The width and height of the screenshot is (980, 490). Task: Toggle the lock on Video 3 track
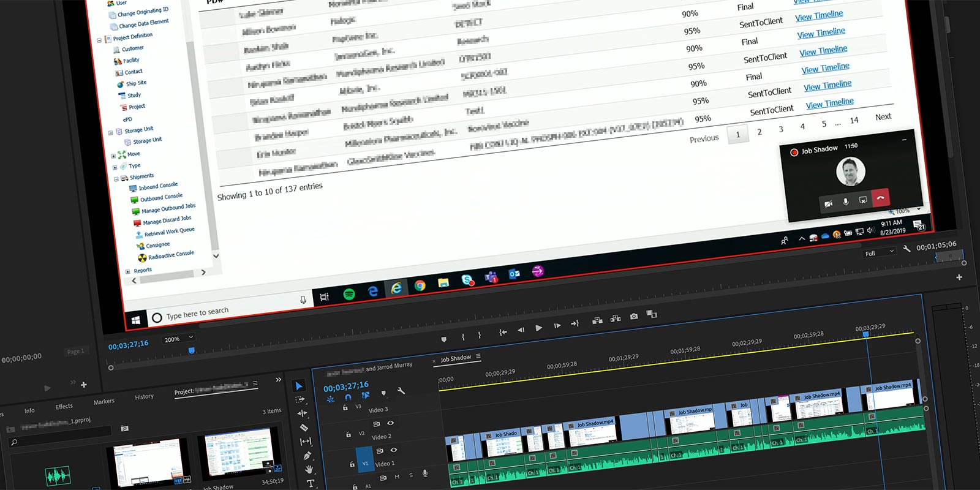[345, 408]
